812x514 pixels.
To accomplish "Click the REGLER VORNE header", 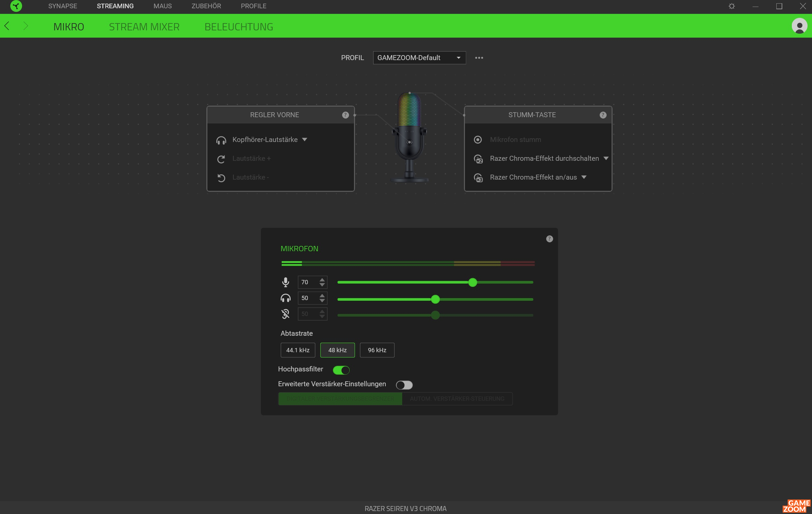I will [274, 115].
